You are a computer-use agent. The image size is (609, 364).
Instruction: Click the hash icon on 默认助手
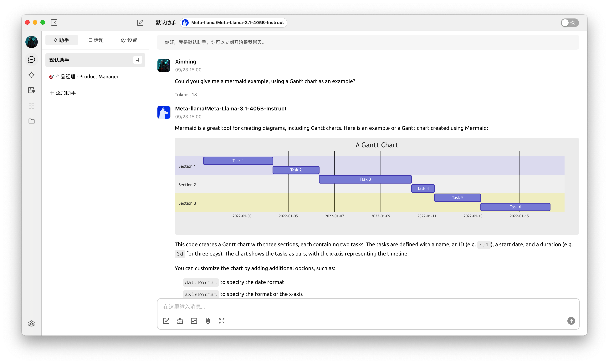(137, 60)
